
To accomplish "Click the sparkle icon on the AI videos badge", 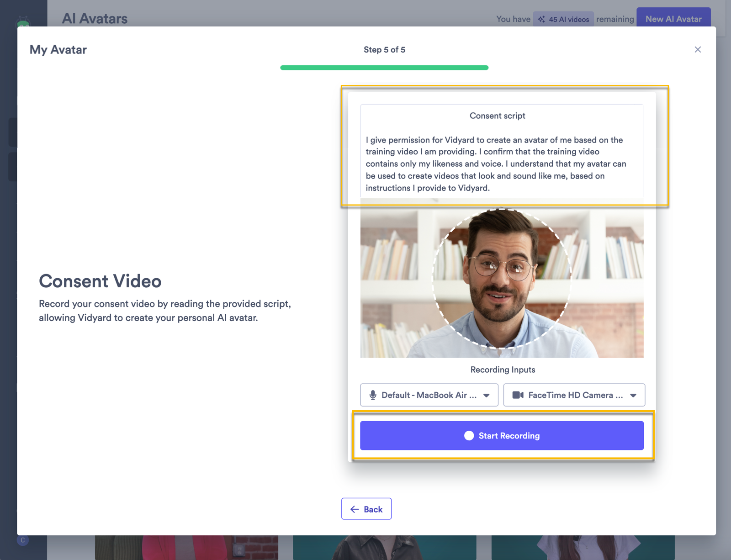I will [542, 19].
